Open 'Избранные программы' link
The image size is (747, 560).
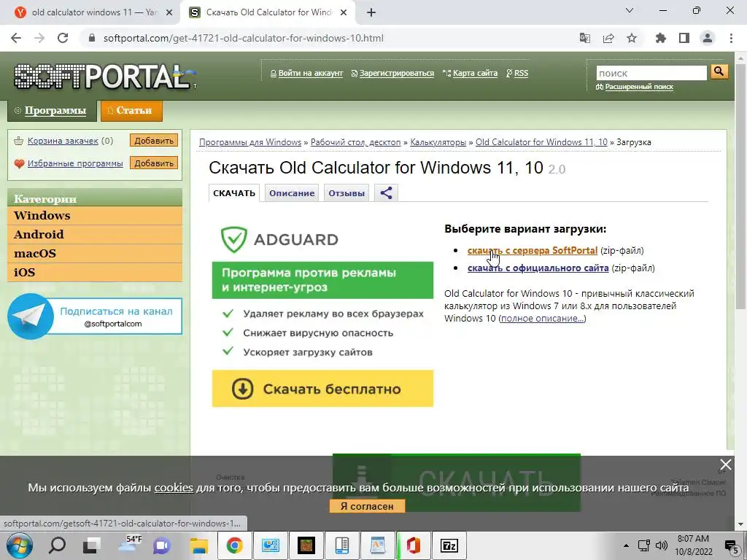75,163
